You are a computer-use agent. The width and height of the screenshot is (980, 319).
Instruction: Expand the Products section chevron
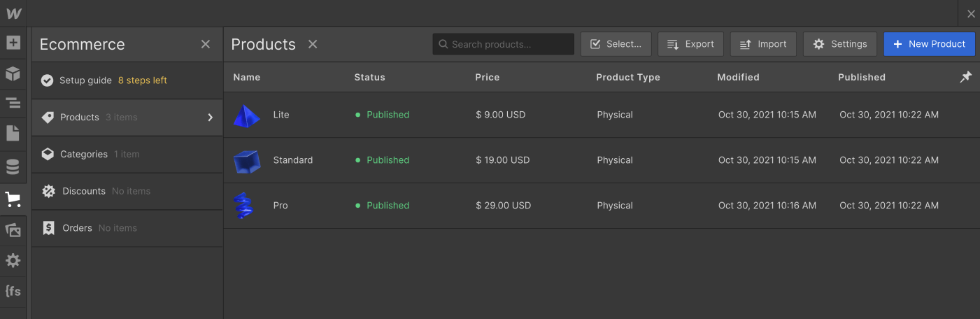pos(210,118)
